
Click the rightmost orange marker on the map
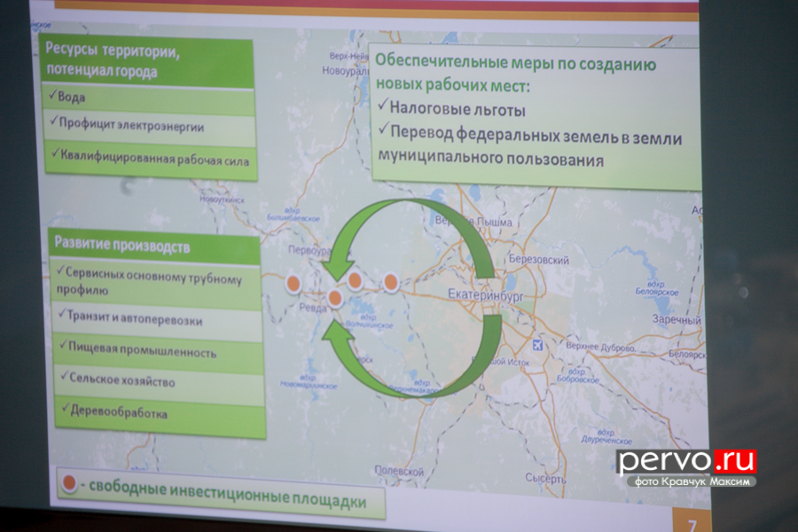390,283
